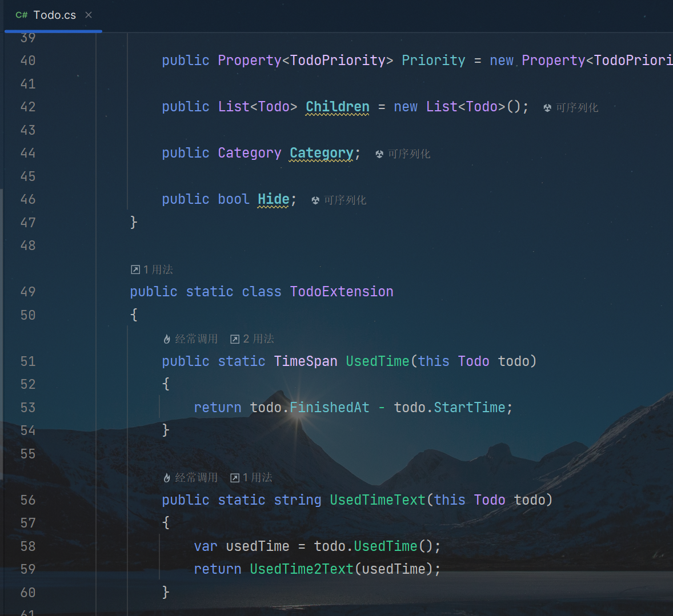Click the class keyword on line 49

(262, 292)
